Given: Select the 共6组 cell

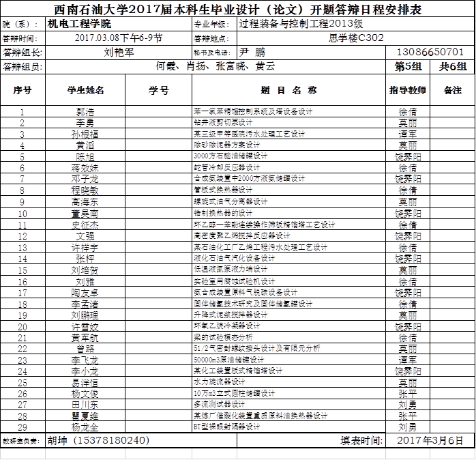Looking at the screenshot, I should click(x=453, y=66).
